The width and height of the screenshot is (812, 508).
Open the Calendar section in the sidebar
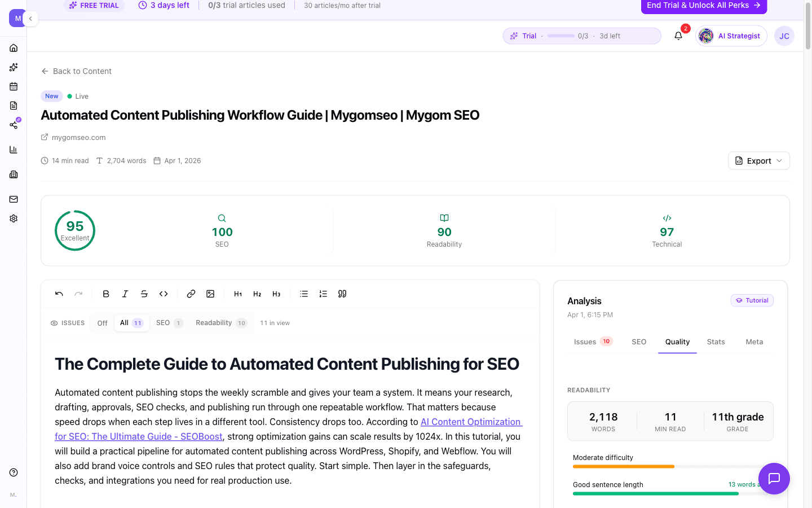(x=14, y=86)
